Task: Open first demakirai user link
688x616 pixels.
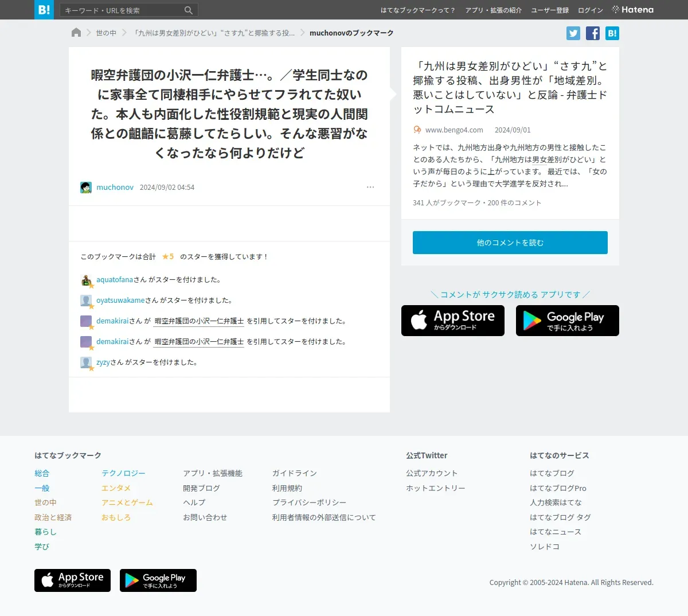Action: click(x=112, y=321)
